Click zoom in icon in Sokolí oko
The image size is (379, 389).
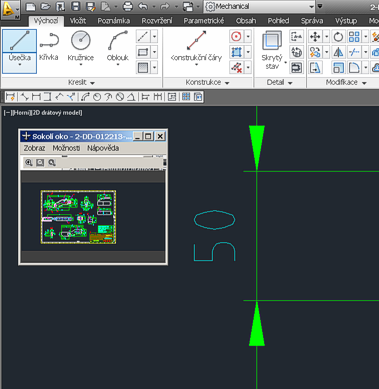[29, 162]
